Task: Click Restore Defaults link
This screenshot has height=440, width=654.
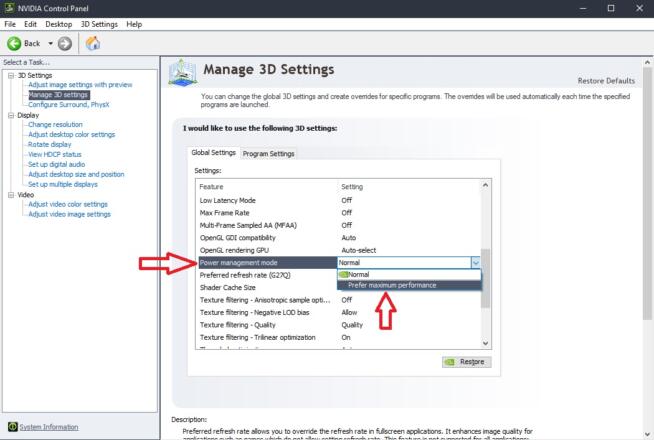Action: (x=606, y=81)
